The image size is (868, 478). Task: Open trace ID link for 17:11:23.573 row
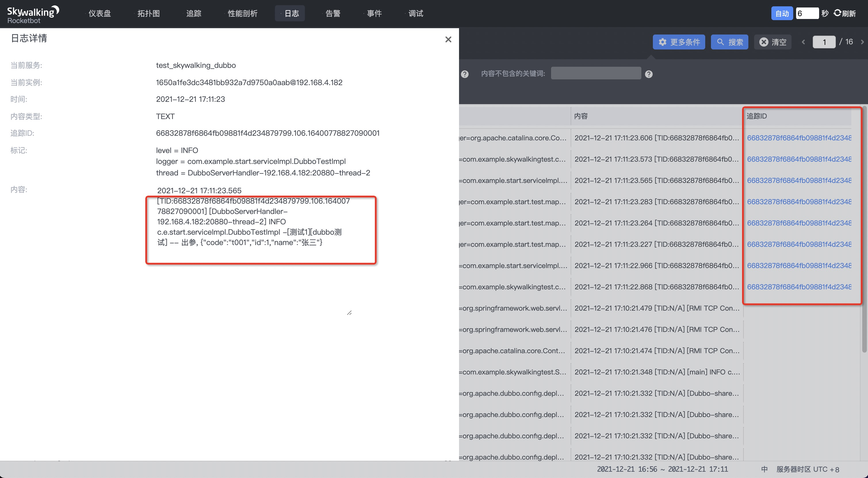[799, 159]
